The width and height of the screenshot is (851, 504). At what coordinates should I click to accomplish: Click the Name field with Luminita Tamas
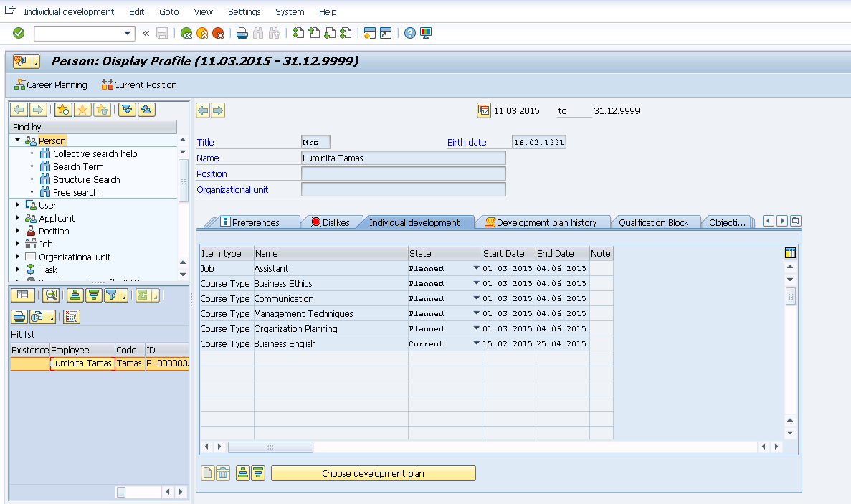403,158
